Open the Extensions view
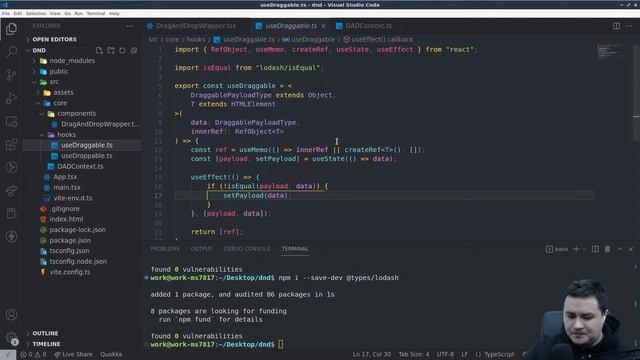Viewport: 640px width, 360px height. point(11,144)
